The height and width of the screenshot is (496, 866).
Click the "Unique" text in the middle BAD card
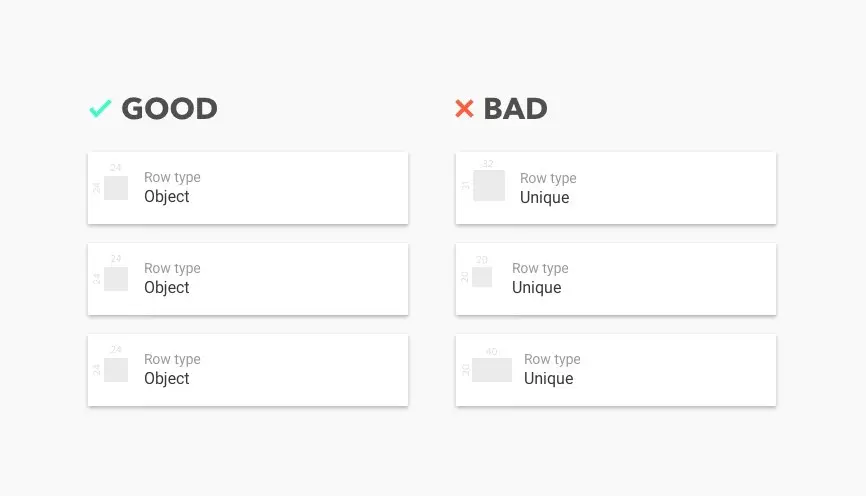coord(537,288)
